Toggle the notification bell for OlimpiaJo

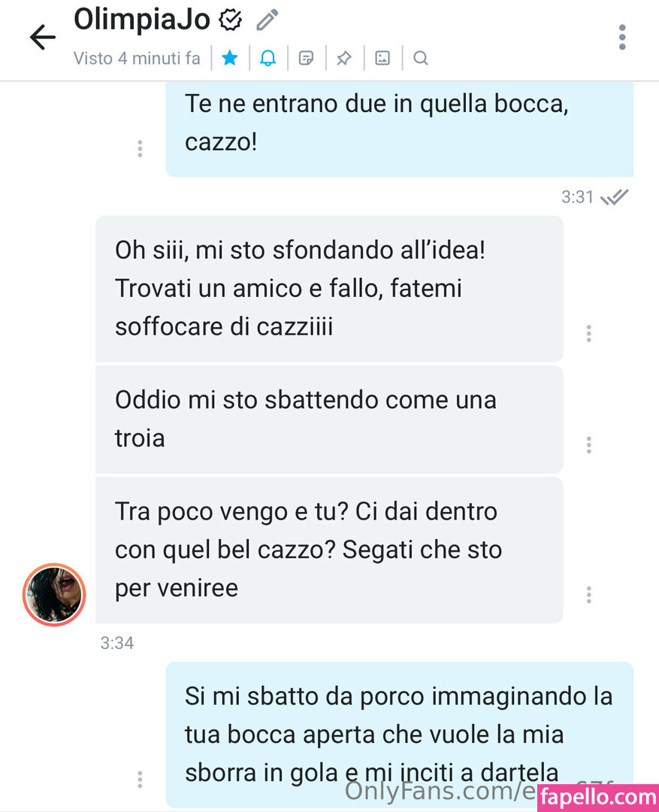click(268, 58)
